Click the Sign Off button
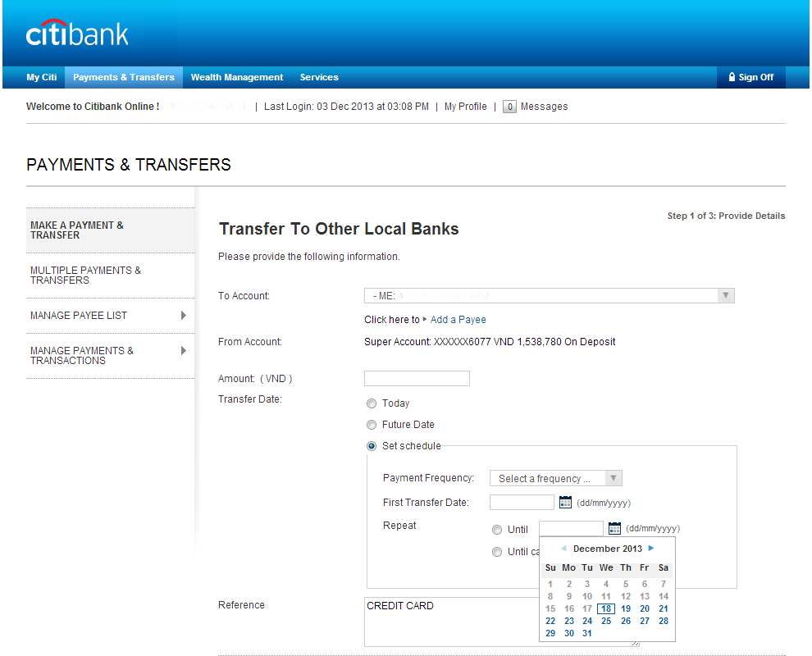 click(x=750, y=77)
